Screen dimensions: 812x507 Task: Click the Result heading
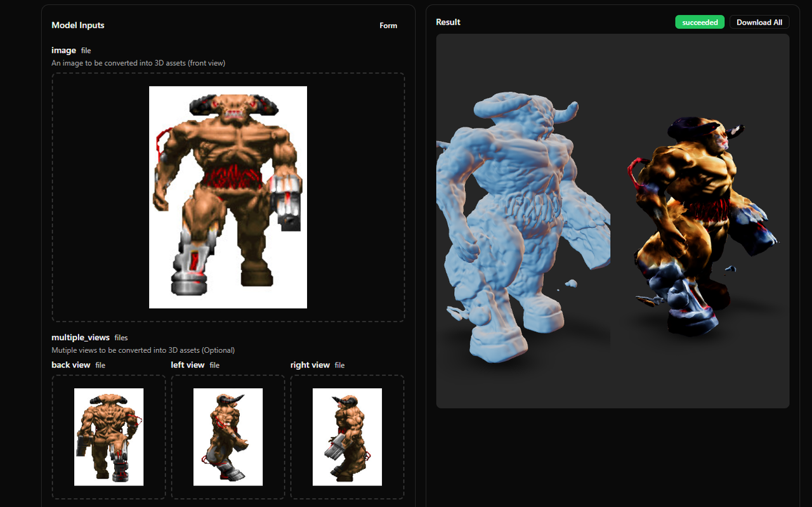[448, 22]
